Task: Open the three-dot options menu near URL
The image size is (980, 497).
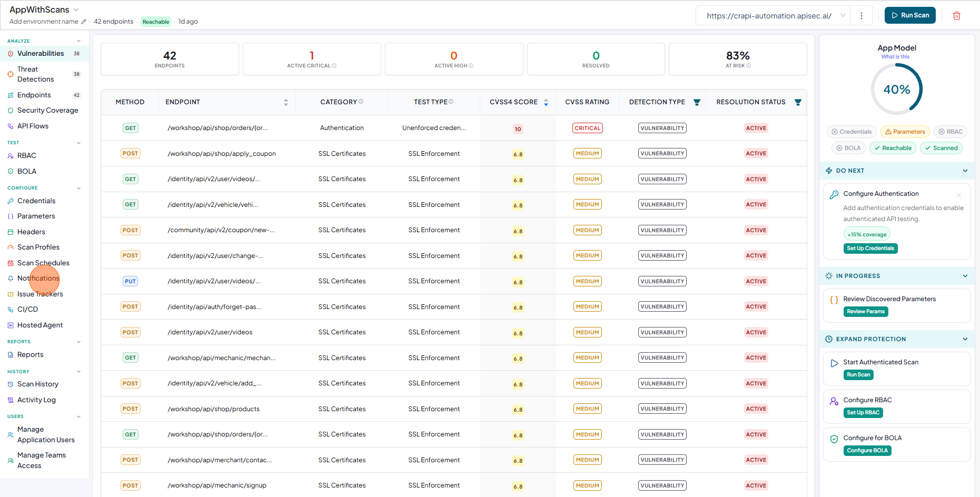Action: [862, 16]
